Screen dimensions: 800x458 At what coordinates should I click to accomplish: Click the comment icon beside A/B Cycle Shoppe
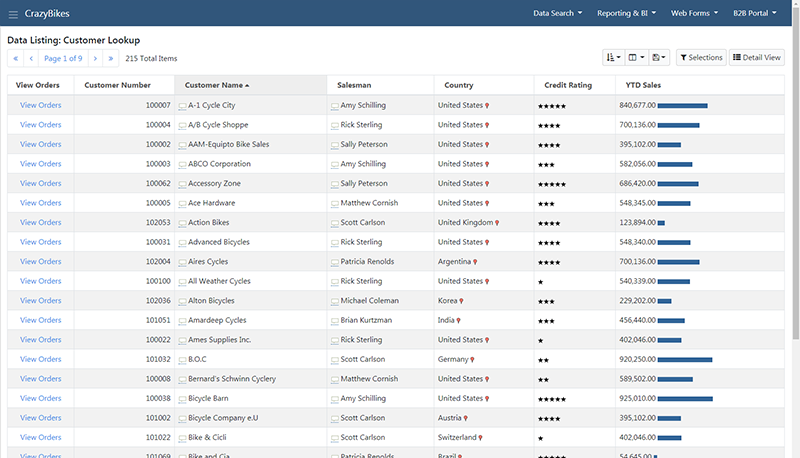click(x=182, y=125)
